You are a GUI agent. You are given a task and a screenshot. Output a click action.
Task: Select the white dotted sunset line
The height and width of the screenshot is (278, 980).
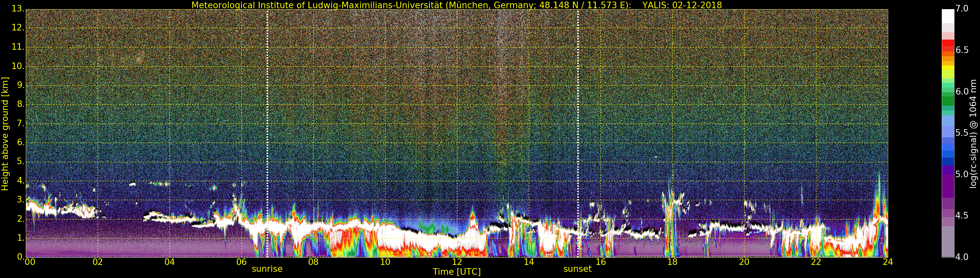coord(578,133)
